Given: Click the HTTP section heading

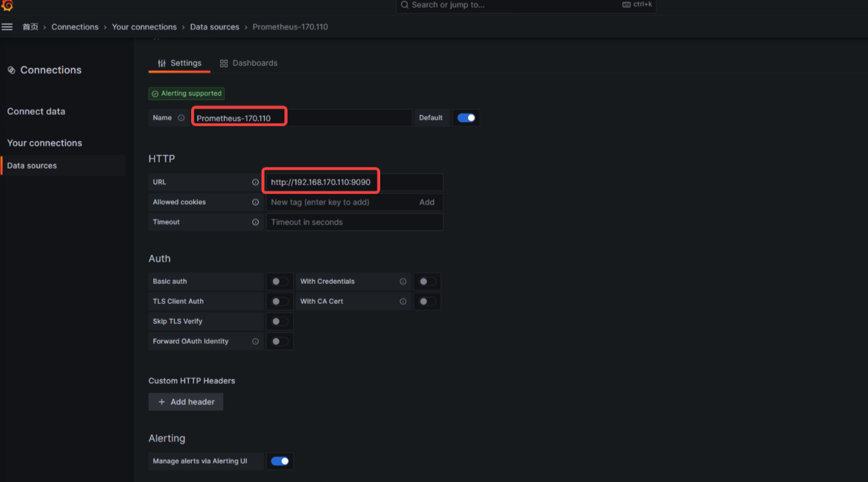Looking at the screenshot, I should click(x=162, y=159).
